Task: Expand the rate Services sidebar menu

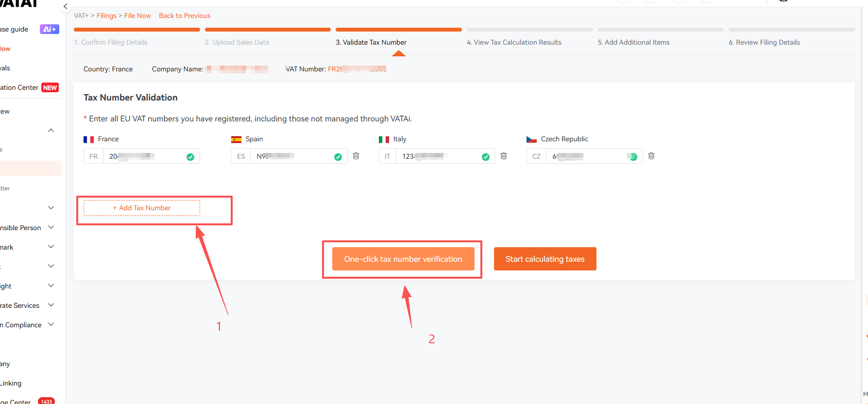Action: point(51,305)
